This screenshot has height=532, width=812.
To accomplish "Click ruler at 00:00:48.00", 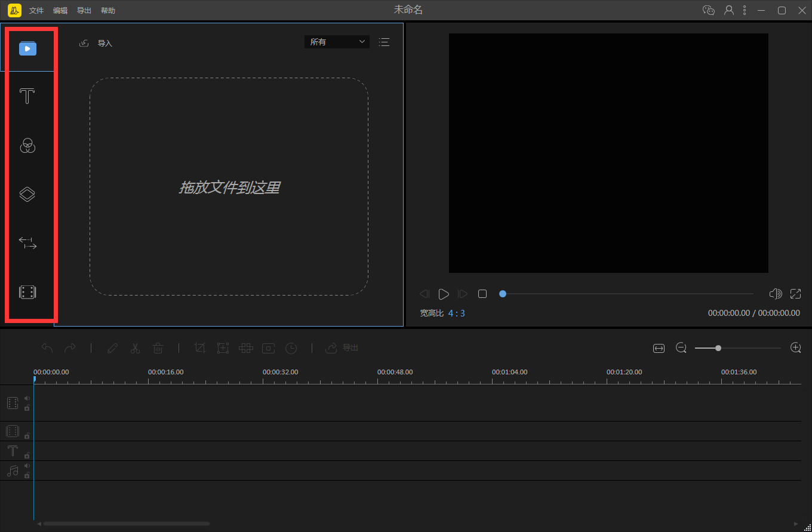I will 395,372.
